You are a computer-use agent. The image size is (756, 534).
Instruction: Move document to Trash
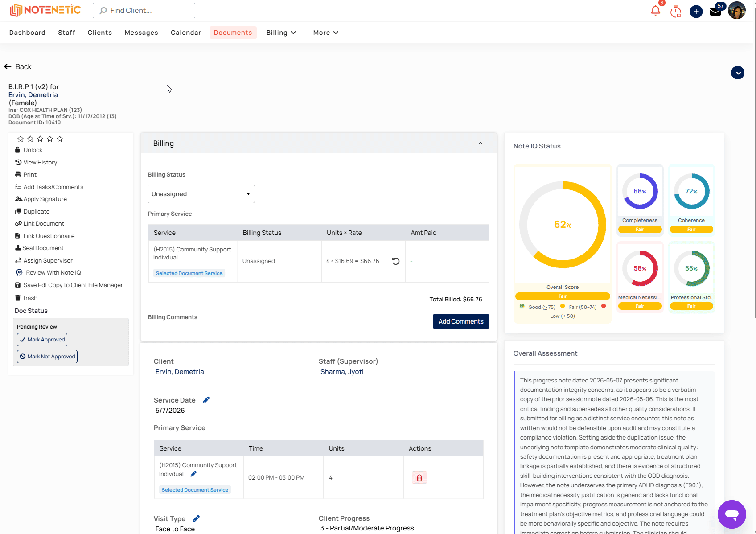26,298
